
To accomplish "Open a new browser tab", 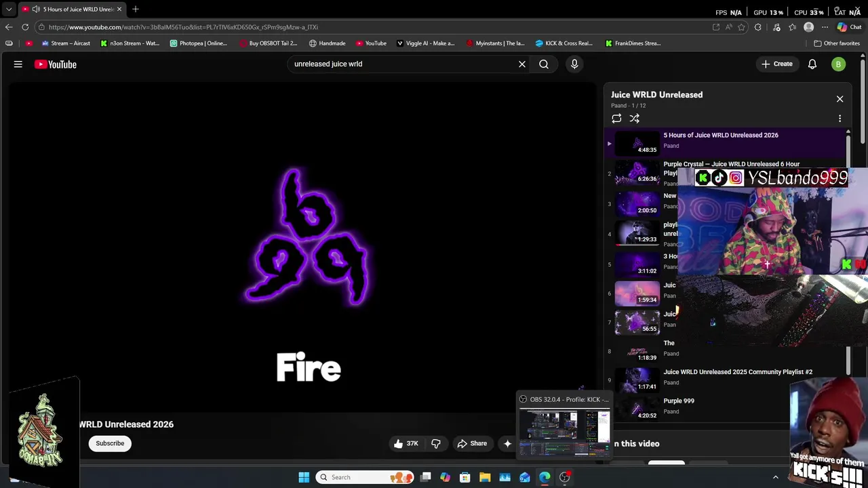I will 136,9.
